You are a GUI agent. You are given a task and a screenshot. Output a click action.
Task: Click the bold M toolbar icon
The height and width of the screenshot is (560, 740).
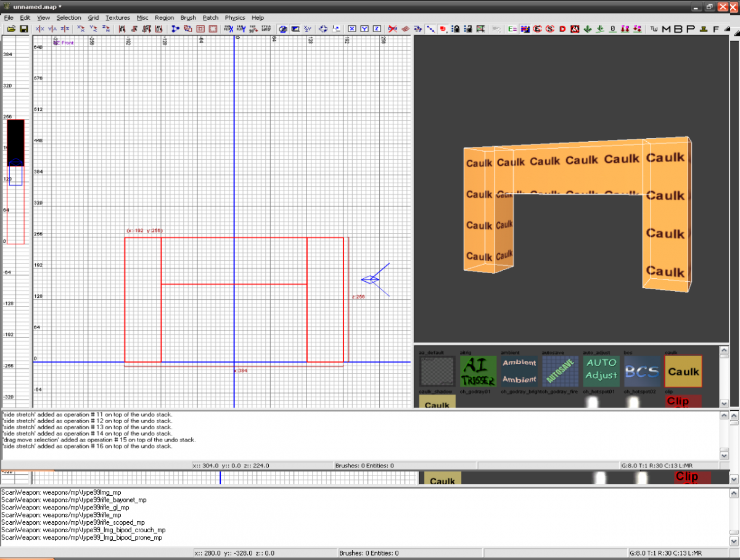click(x=666, y=29)
